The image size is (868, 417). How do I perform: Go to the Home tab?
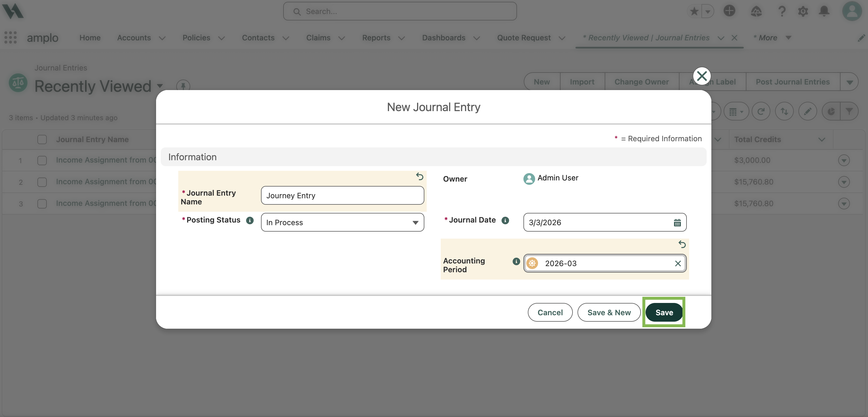[x=90, y=38]
